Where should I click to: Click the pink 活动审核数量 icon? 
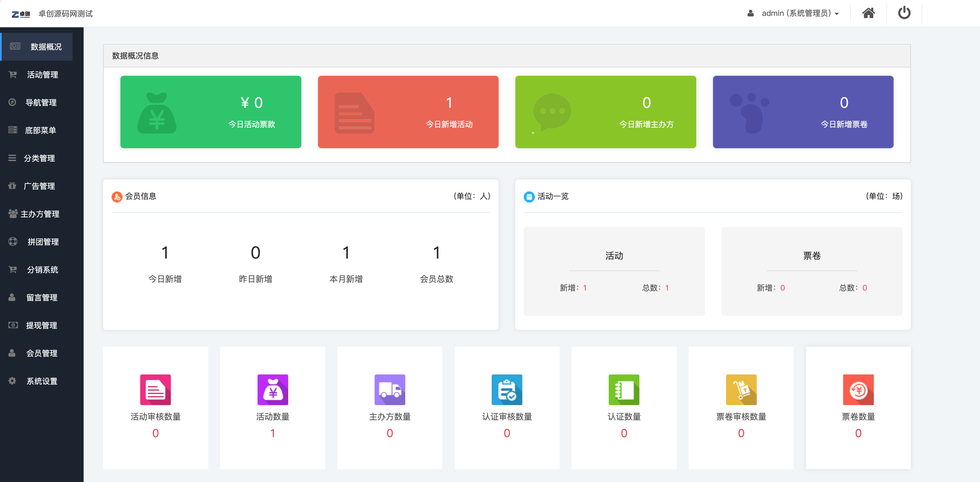click(155, 390)
